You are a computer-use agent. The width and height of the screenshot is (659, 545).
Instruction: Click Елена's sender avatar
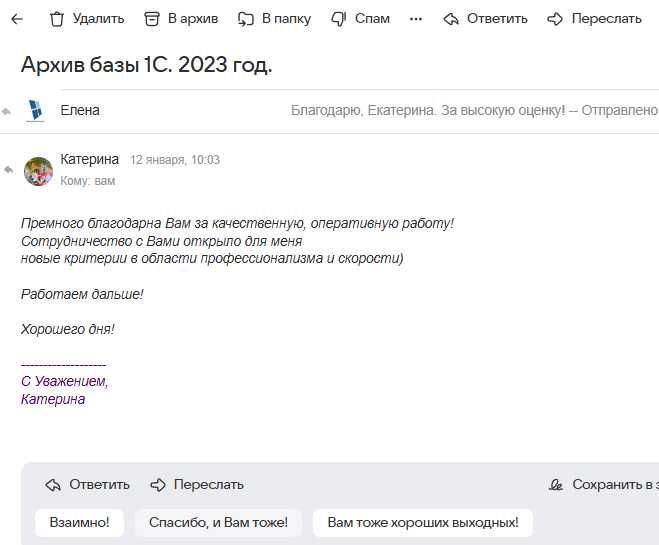point(35,111)
